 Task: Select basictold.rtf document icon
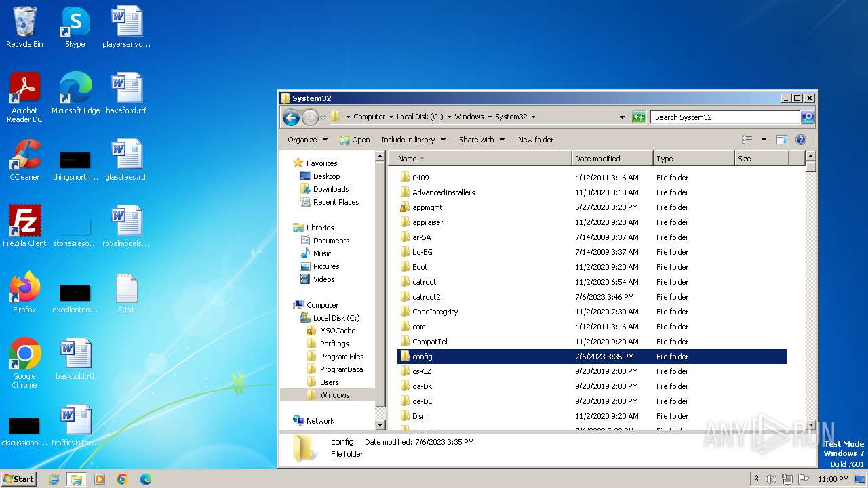coord(75,359)
